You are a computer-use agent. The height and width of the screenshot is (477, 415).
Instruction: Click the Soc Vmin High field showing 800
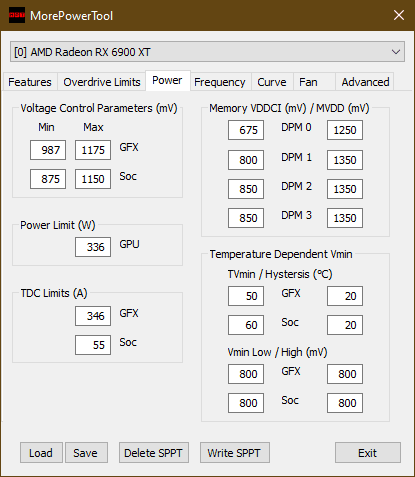click(345, 403)
